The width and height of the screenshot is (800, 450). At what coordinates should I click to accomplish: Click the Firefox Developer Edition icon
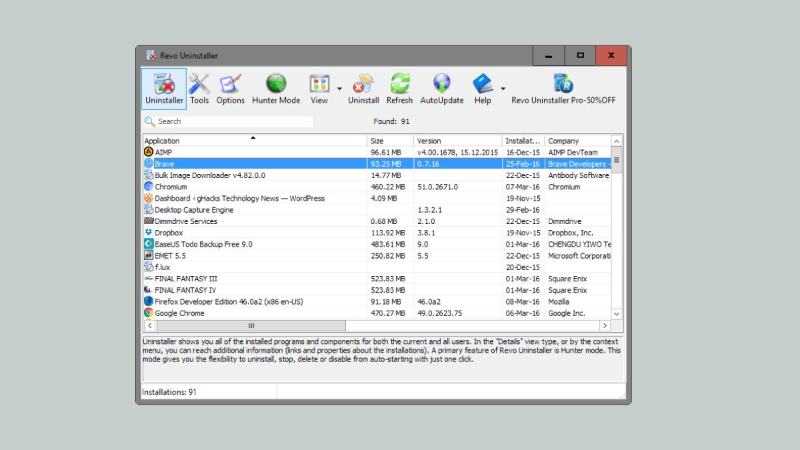click(148, 301)
